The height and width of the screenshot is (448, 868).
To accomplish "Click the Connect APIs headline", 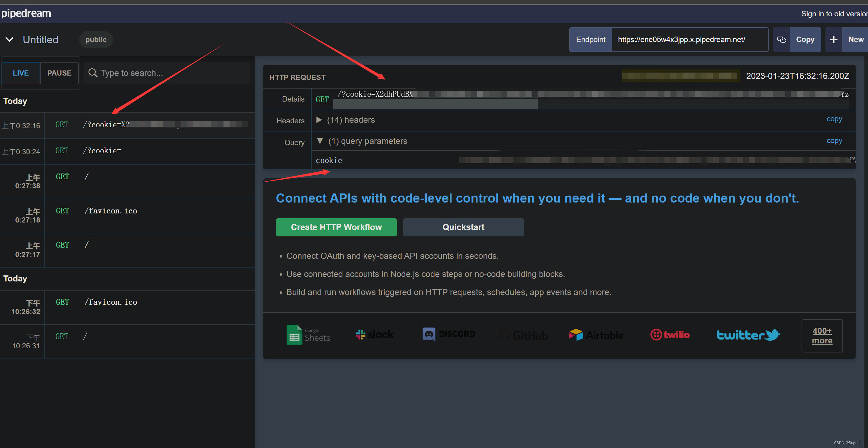I will tap(537, 198).
